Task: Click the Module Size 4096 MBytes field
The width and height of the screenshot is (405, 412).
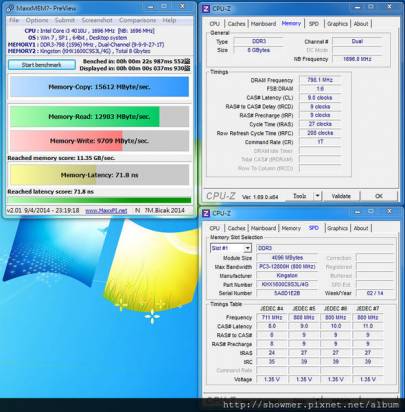Action: pos(287,258)
